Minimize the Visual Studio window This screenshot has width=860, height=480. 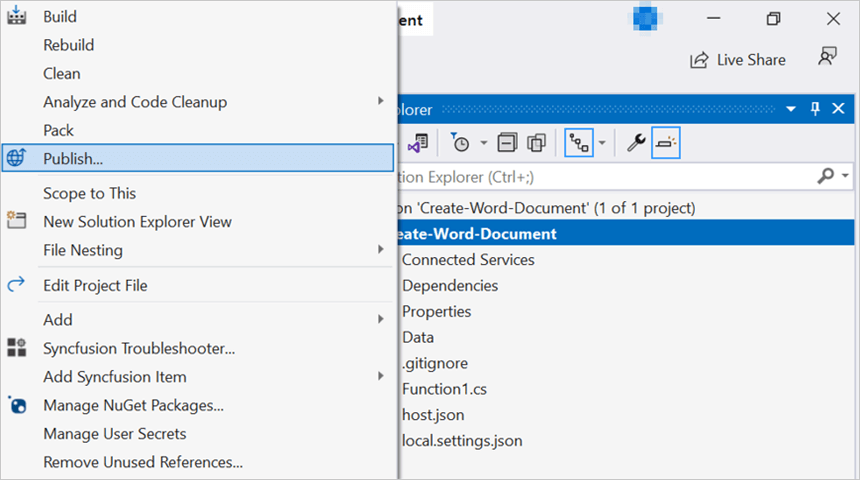click(x=714, y=18)
